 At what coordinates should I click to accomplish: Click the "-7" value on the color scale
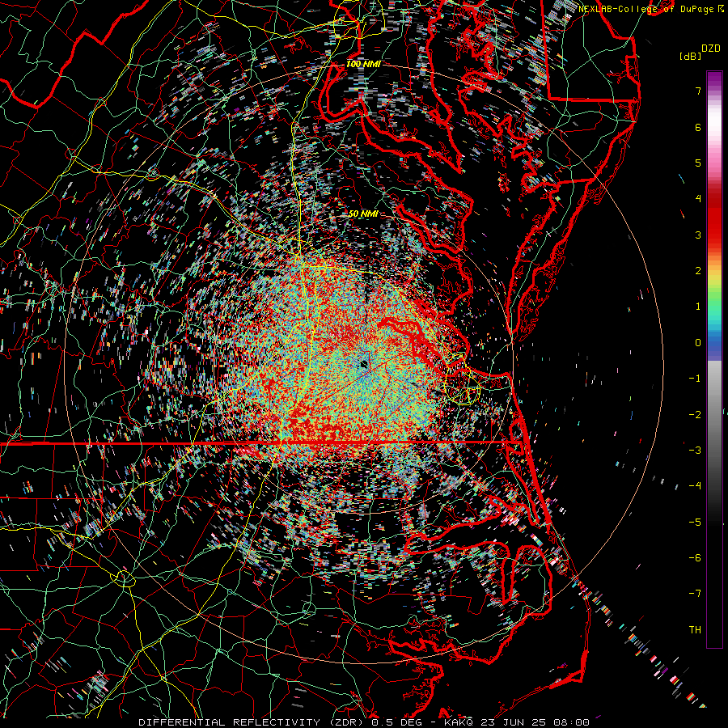pyautogui.click(x=695, y=594)
